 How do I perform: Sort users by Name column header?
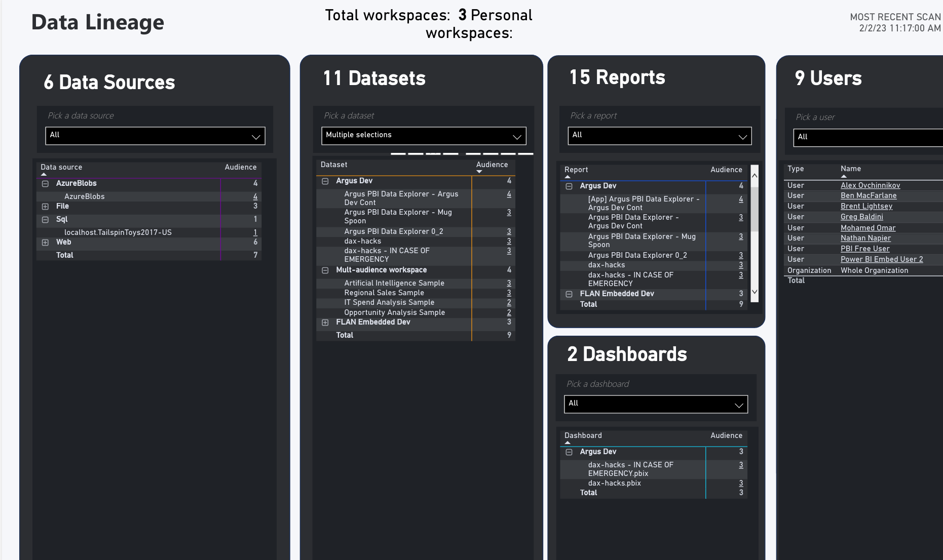851,169
